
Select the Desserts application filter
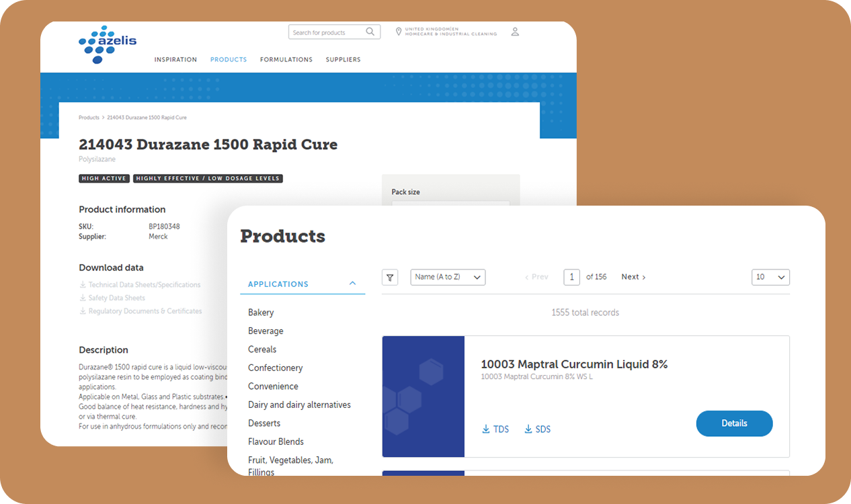[x=264, y=423]
